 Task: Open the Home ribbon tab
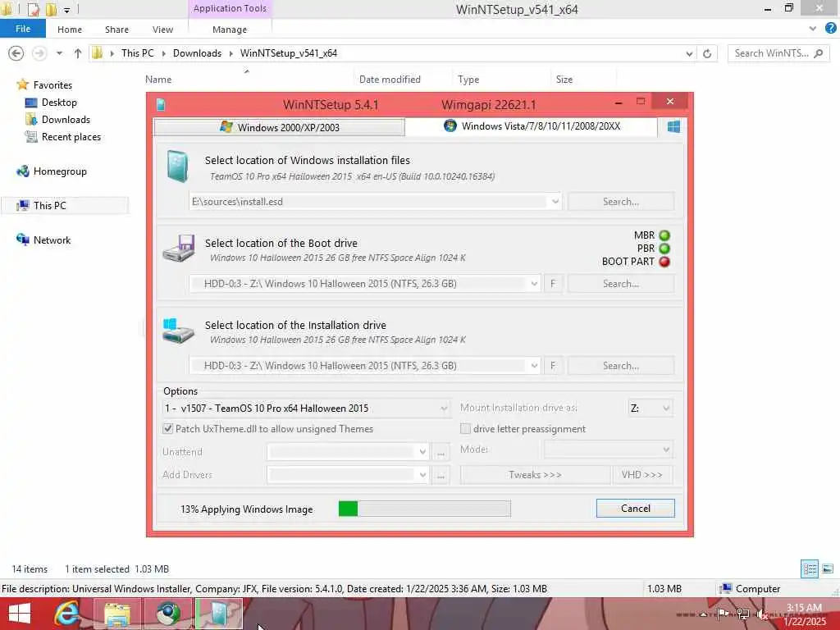[x=70, y=30]
